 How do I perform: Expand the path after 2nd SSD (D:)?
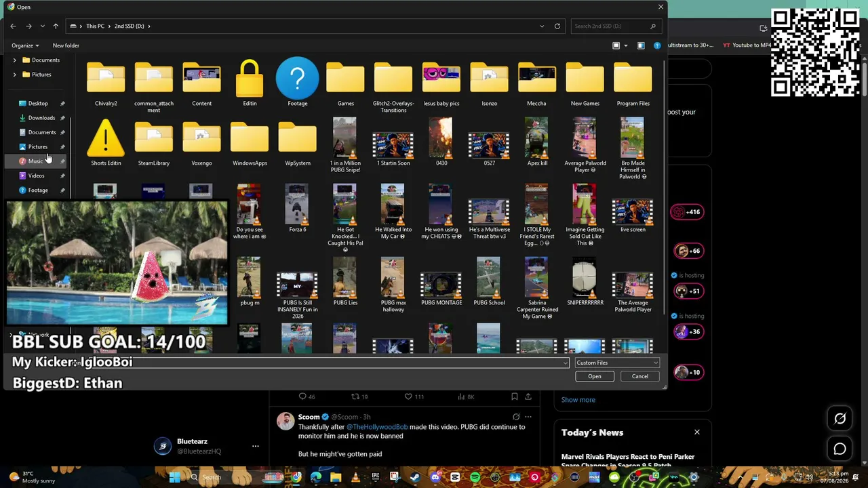click(149, 26)
